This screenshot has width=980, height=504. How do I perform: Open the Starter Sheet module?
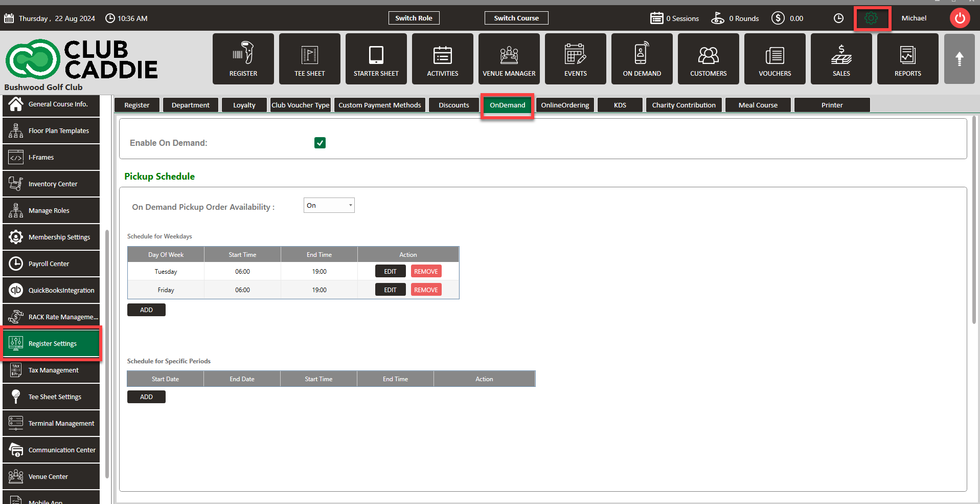pyautogui.click(x=376, y=59)
